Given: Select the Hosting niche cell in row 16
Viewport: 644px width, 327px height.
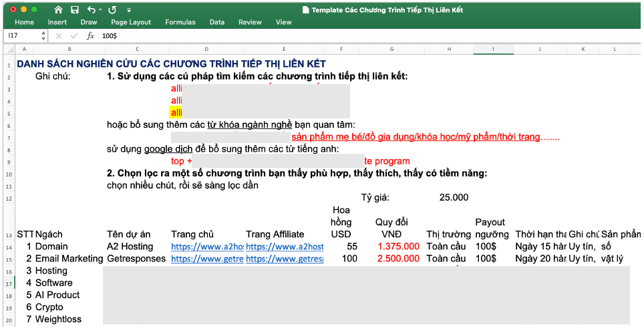Looking at the screenshot, I should point(51,271).
